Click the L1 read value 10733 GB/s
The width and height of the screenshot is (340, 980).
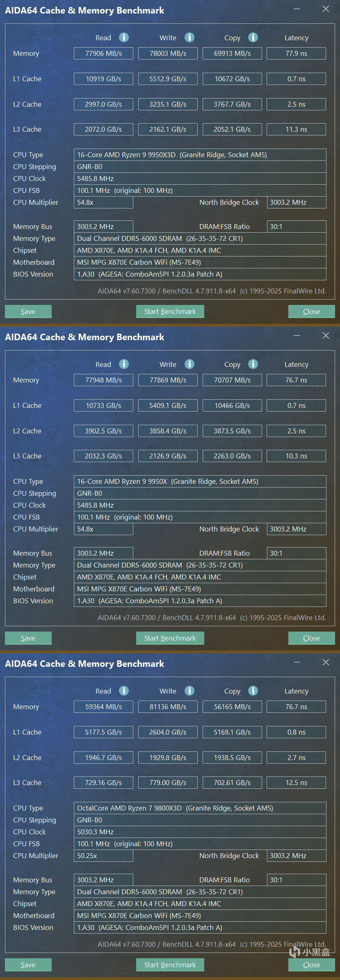103,405
